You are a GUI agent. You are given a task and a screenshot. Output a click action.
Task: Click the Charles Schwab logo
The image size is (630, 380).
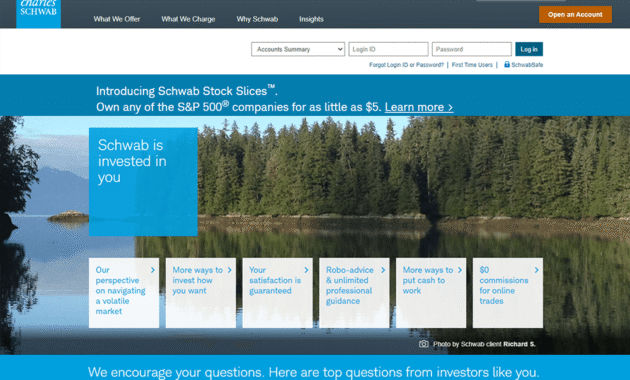pyautogui.click(x=39, y=13)
